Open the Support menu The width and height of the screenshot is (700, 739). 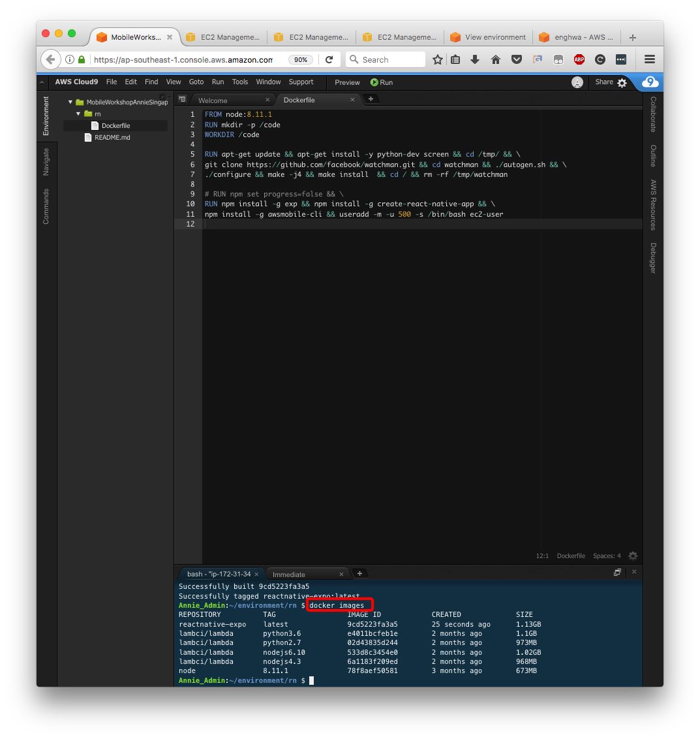click(301, 82)
